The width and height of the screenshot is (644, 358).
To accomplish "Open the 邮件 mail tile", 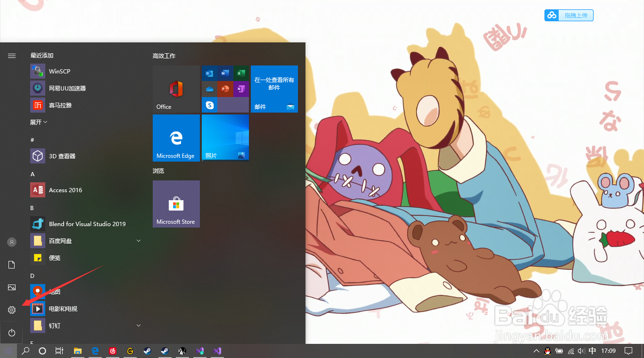I will tap(274, 89).
